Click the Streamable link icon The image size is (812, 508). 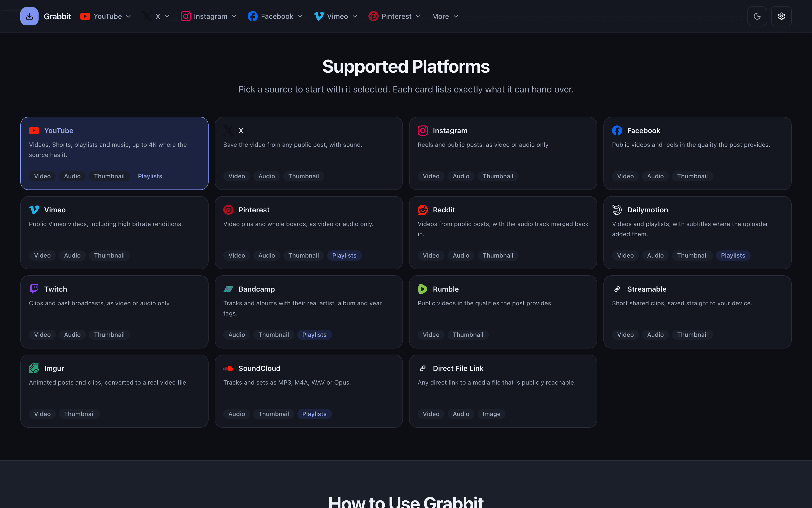coord(617,289)
